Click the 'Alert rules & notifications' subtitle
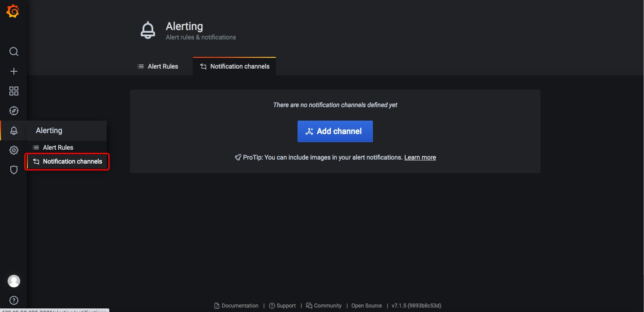 (x=201, y=37)
